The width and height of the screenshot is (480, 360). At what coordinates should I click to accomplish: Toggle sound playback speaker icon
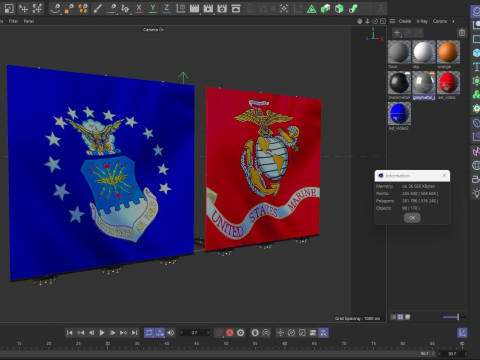click(x=171, y=333)
